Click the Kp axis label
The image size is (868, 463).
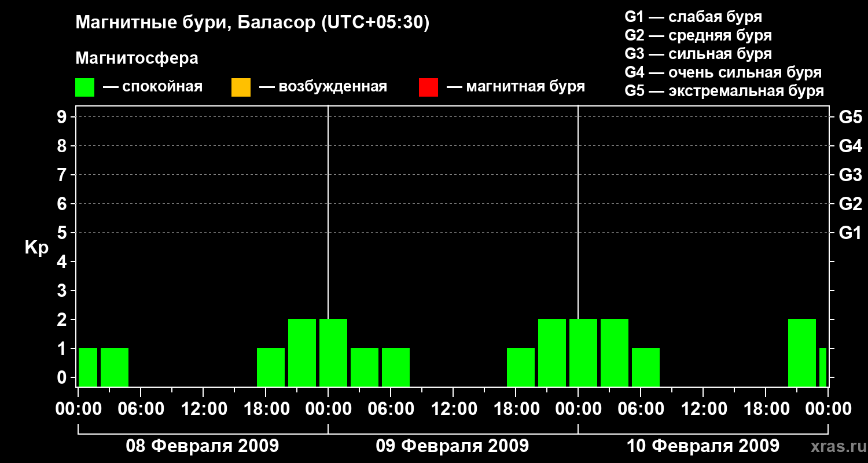point(36,248)
